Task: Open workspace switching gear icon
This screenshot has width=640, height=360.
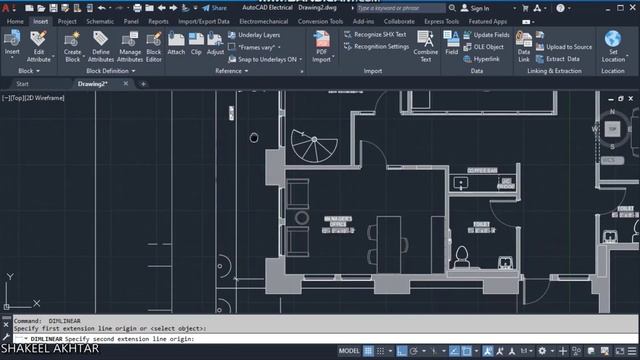Action: point(542,351)
